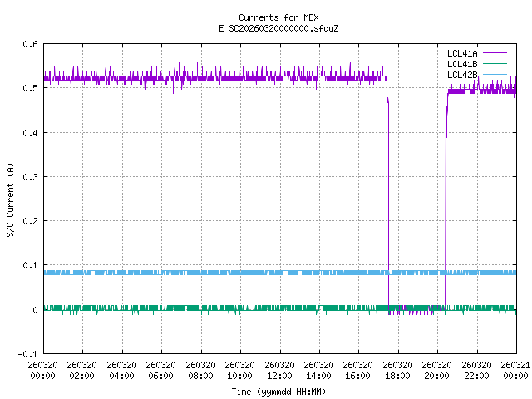Select the 260321 00:00 time tick label

[515, 370]
